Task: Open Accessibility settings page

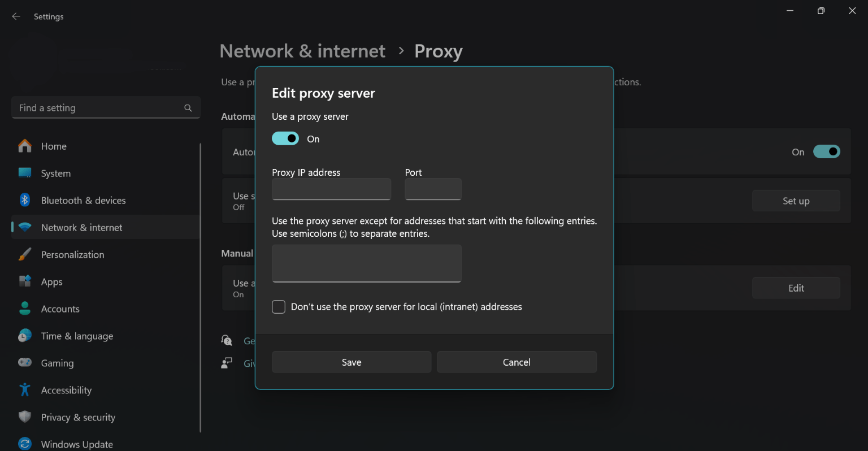Action: point(105,391)
